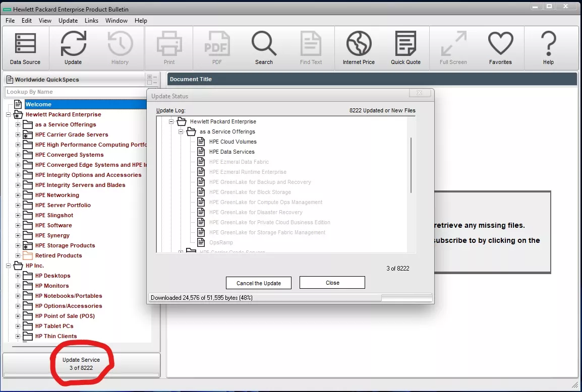Open the File menu
Image resolution: width=582 pixels, height=392 pixels.
coord(10,20)
